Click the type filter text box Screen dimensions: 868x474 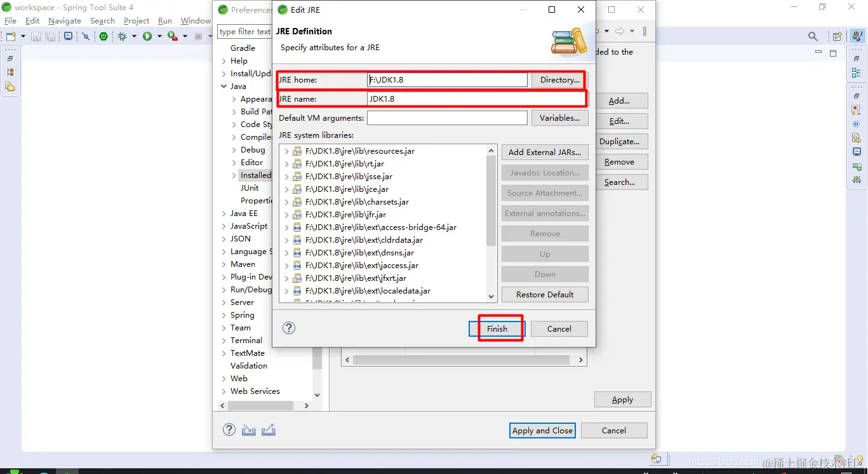coord(245,31)
